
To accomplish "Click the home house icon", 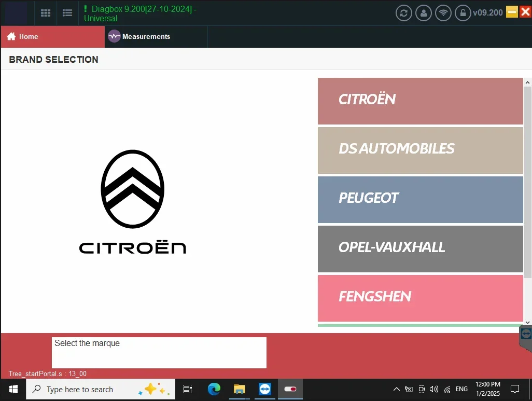I will pos(11,36).
